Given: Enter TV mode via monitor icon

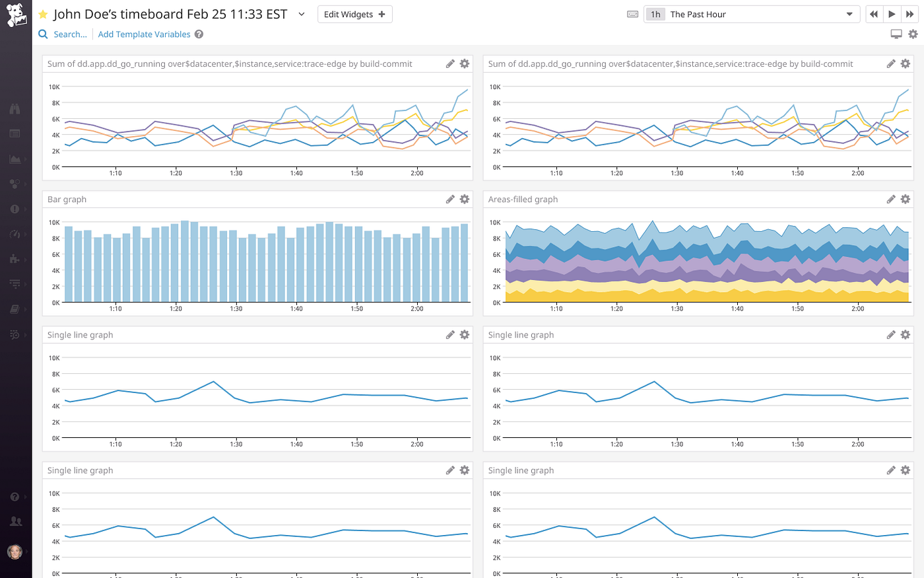Looking at the screenshot, I should (x=896, y=34).
